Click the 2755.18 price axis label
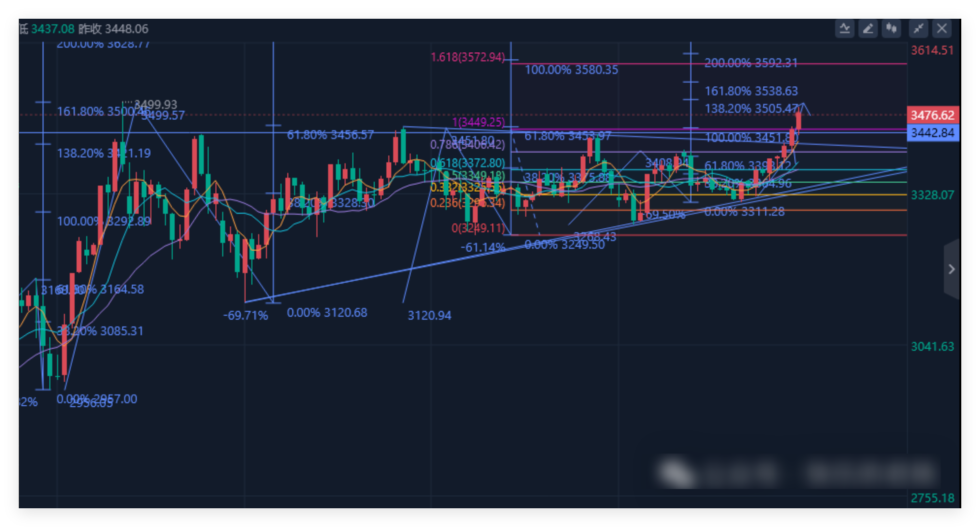980x527 pixels. pos(932,498)
